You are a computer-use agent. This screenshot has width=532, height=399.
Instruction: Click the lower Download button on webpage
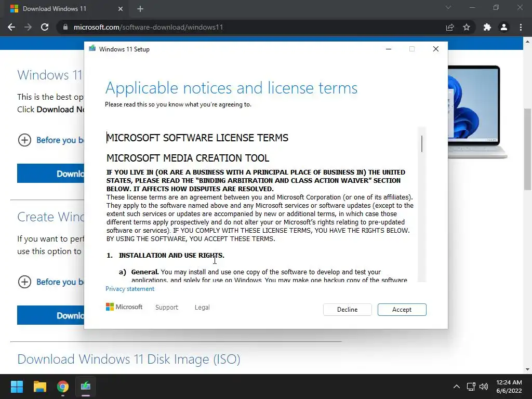pos(50,315)
